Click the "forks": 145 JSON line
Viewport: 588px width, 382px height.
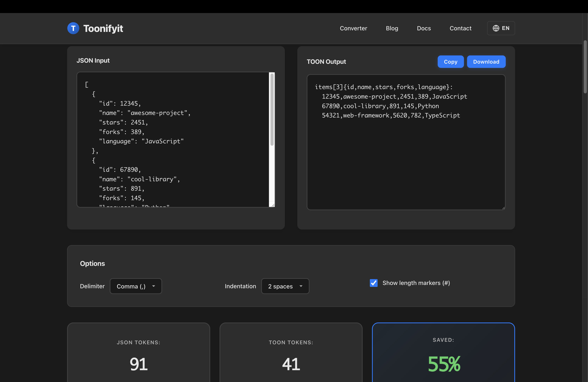(x=122, y=198)
